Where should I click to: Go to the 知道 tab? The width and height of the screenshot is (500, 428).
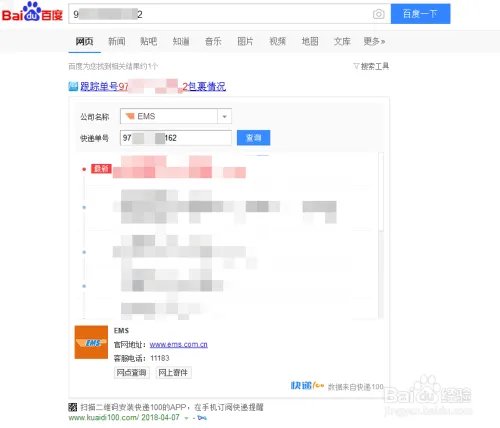[181, 41]
